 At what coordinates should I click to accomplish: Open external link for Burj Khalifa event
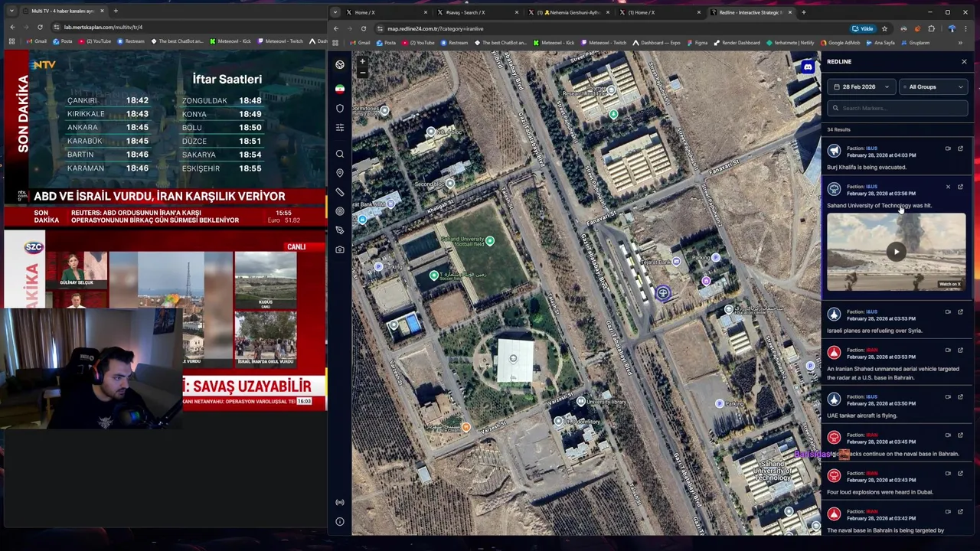tap(960, 148)
